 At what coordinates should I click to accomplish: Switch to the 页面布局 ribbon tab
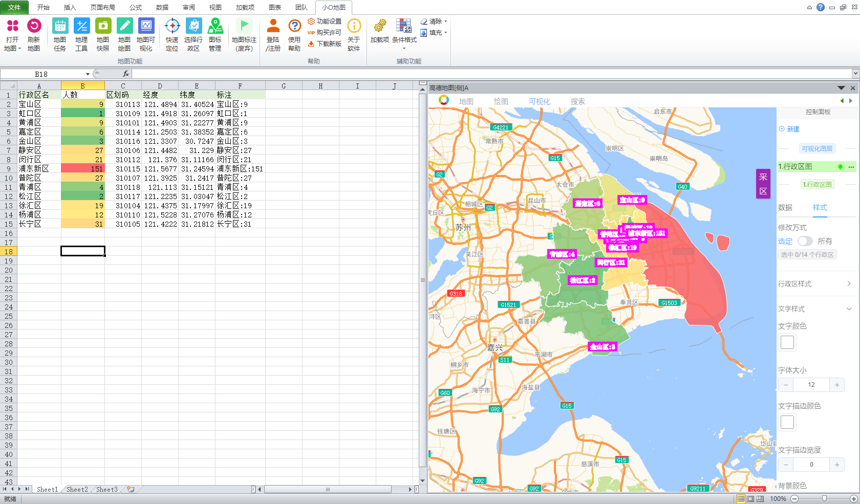102,8
